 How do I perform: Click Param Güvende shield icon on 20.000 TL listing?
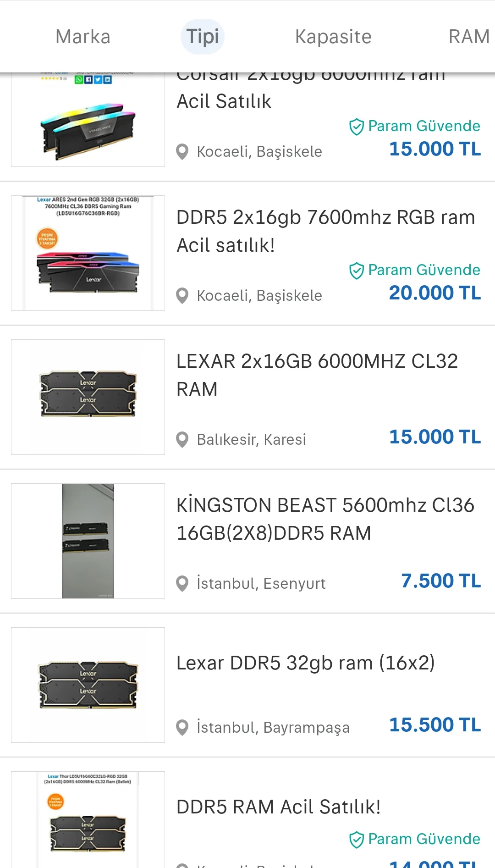(357, 271)
